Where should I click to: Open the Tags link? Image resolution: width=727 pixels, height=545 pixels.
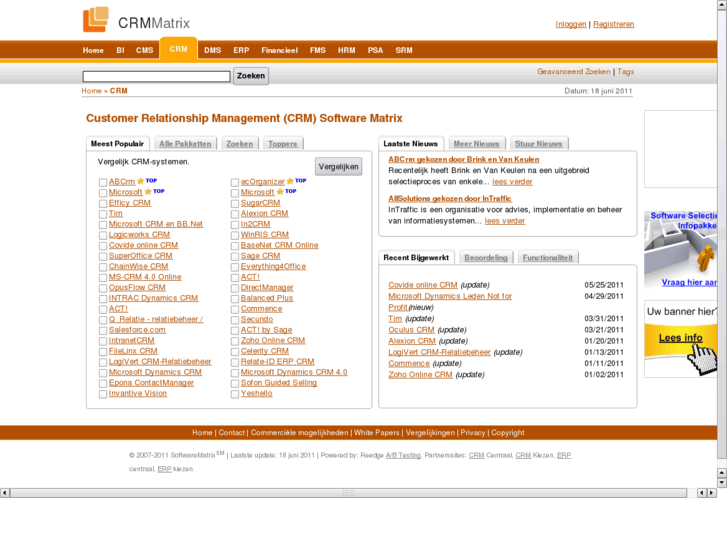pyautogui.click(x=625, y=71)
